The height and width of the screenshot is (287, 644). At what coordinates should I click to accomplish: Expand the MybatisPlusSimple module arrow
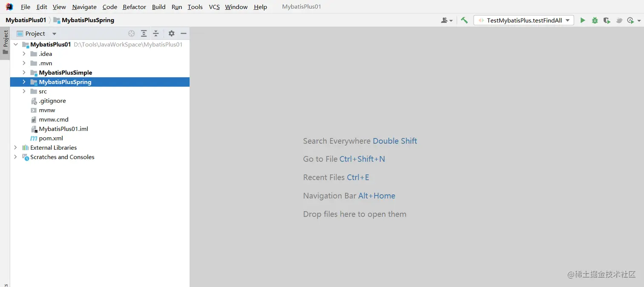[24, 72]
